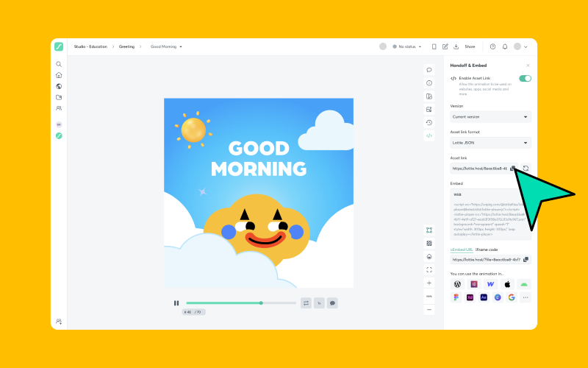
Task: Click the Share button
Action: click(x=470, y=46)
